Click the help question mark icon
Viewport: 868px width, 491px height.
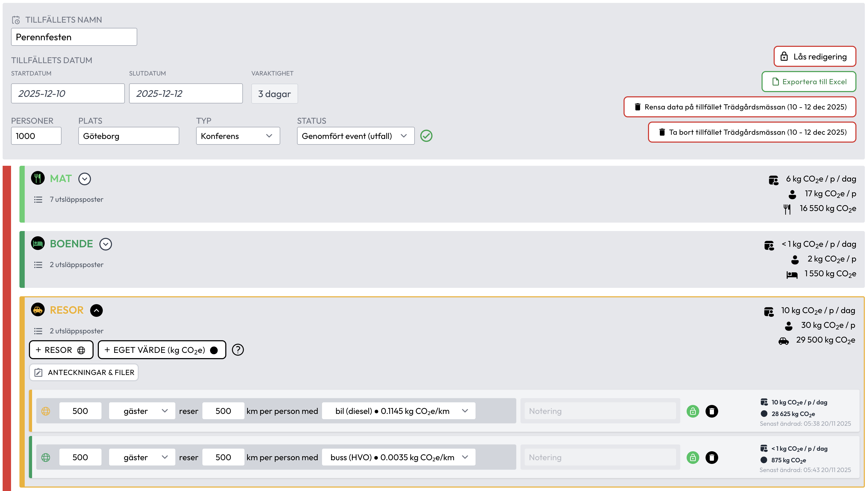[x=238, y=350]
